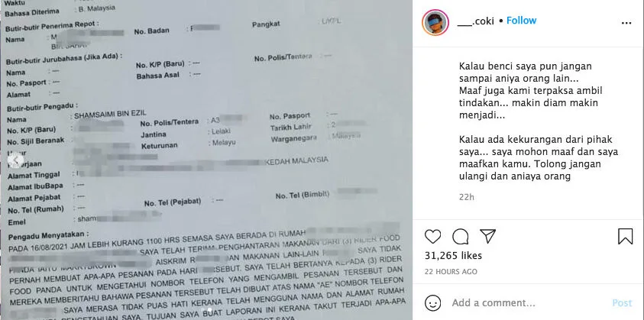Viewport: 644px width, 320px height.
Task: Open the 22 HOURS AGO timestamp link
Action: click(451, 272)
